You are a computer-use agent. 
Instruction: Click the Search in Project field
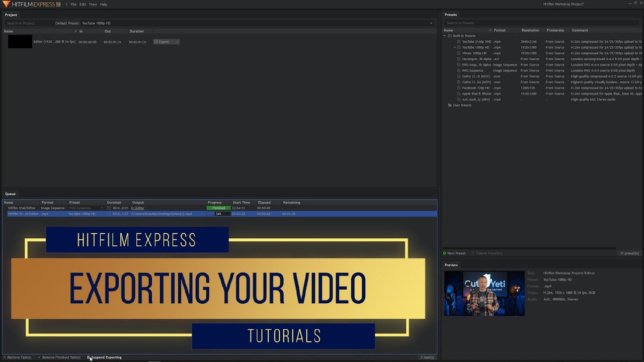click(28, 23)
